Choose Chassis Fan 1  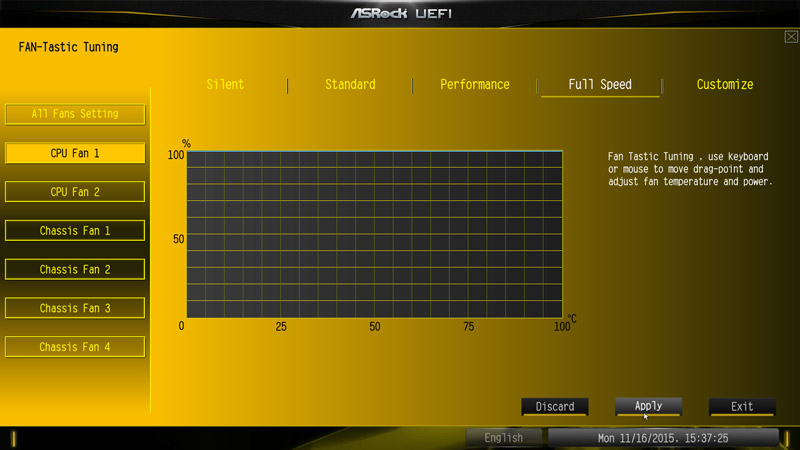tap(75, 231)
